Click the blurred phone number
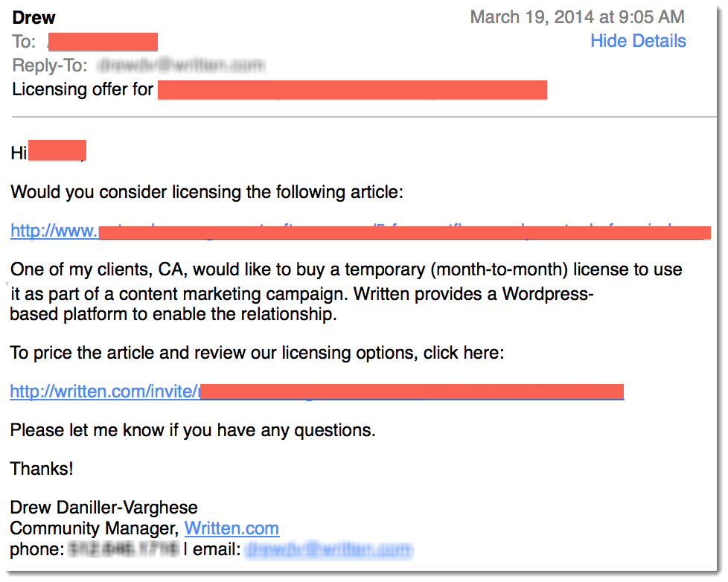Viewport: 728px width, 582px height. pos(124,549)
